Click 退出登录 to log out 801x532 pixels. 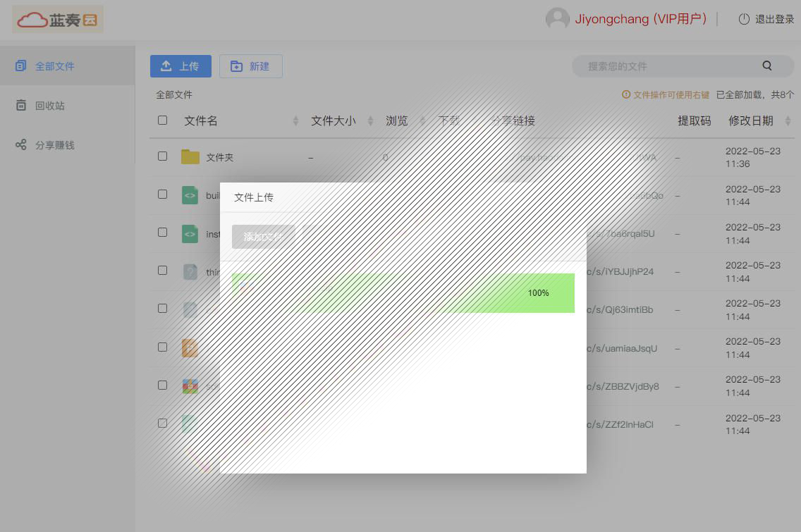pos(774,20)
